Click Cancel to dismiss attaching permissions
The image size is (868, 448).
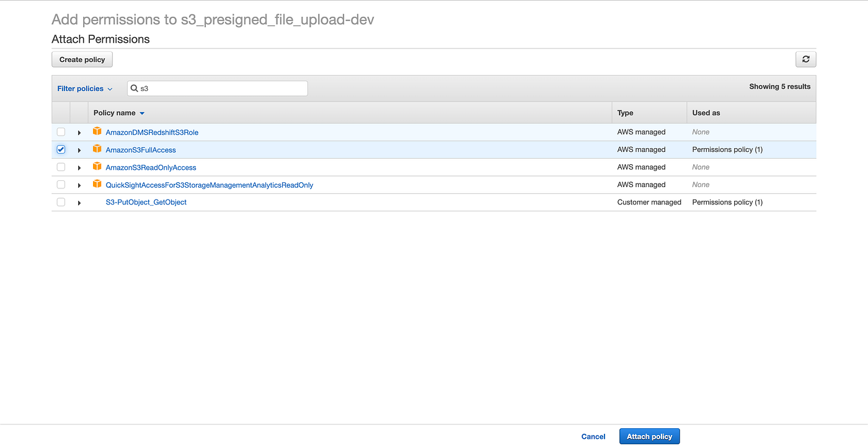coord(593,436)
